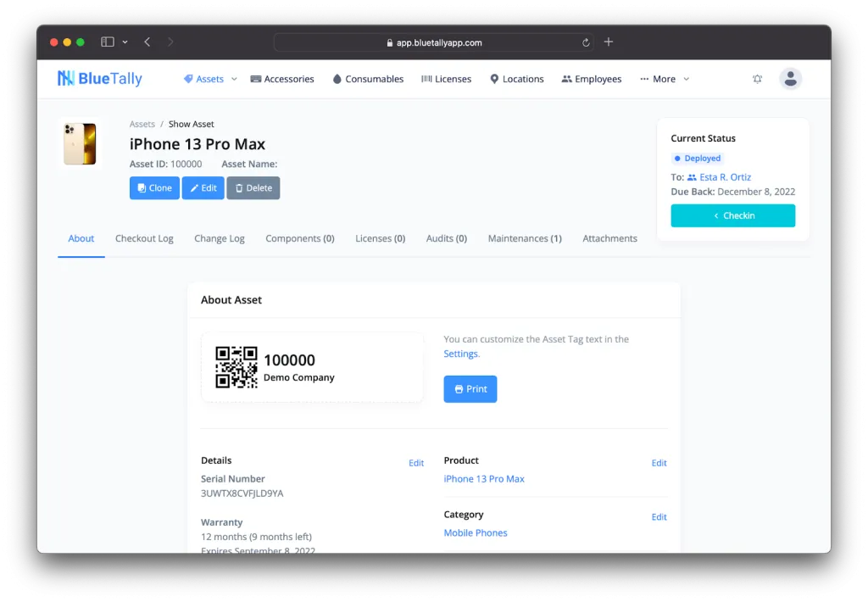Viewport: 868px width, 602px height.
Task: Switch to the Audits (0) tab
Action: point(447,239)
